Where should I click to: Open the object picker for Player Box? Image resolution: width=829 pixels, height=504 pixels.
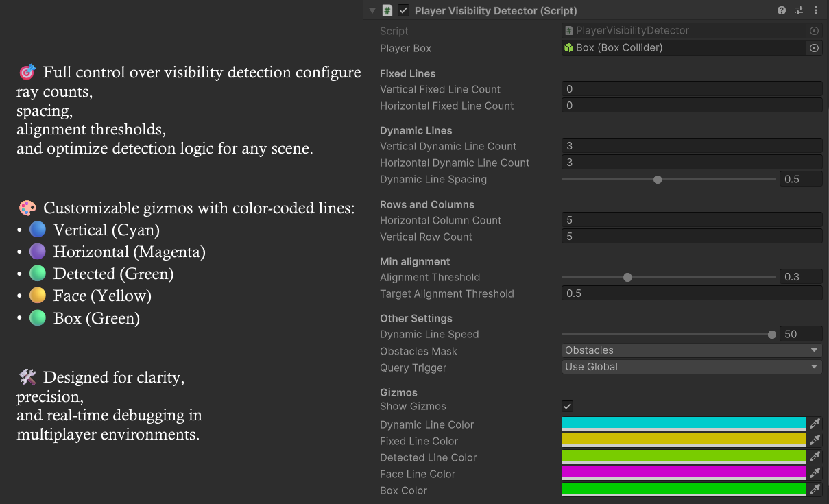[x=814, y=48]
